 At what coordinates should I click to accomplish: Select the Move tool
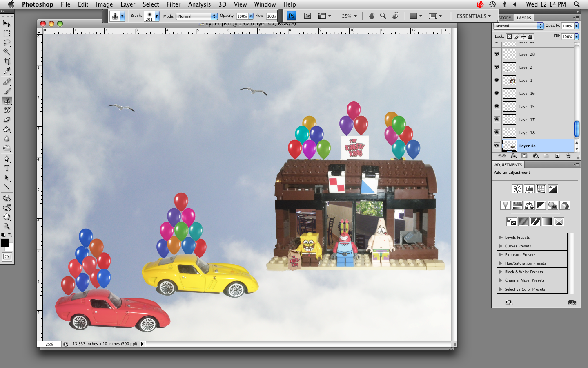pos(7,24)
